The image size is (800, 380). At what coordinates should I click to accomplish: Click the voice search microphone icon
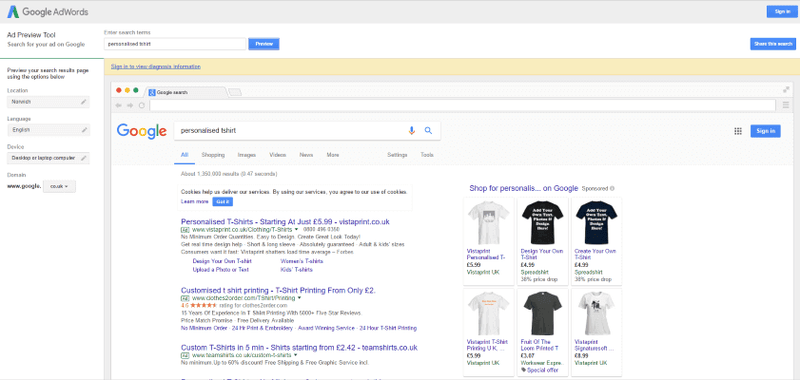[x=412, y=131]
